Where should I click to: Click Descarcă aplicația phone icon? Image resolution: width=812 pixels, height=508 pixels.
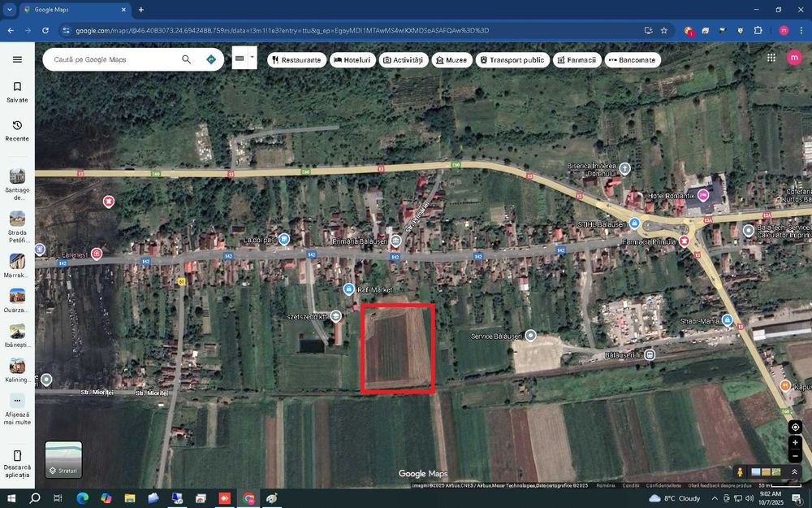click(x=17, y=456)
